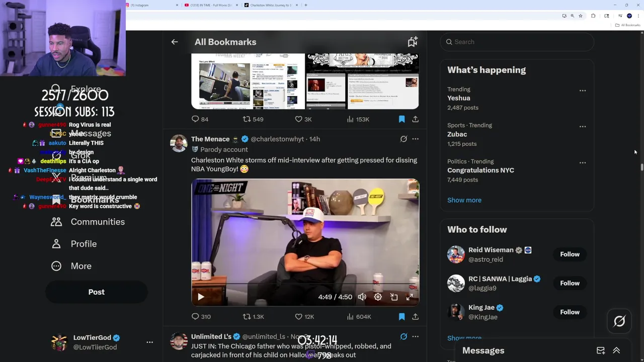The image size is (644, 362).
Task: Open Unlimited L's display name link
Action: [211, 336]
